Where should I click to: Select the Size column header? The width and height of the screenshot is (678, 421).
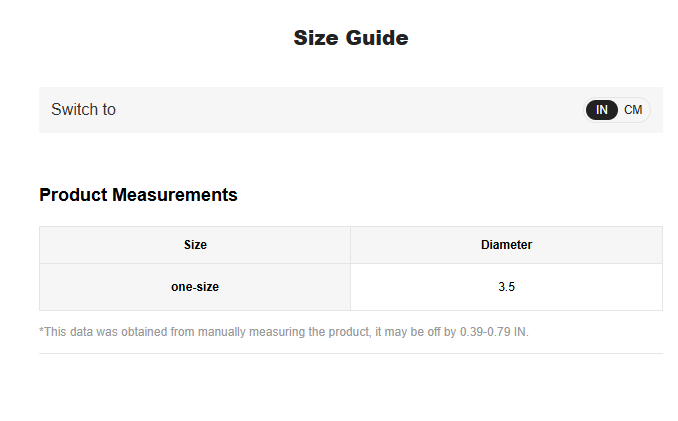[x=195, y=245]
